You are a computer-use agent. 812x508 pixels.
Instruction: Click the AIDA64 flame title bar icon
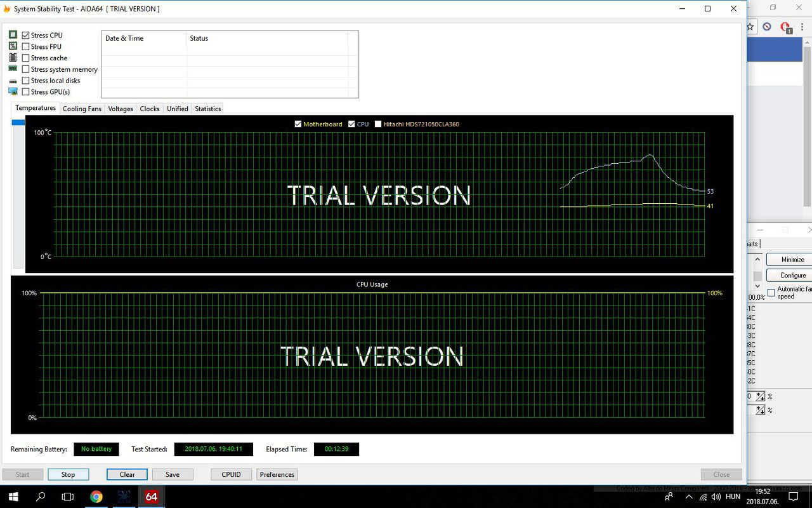coord(7,9)
